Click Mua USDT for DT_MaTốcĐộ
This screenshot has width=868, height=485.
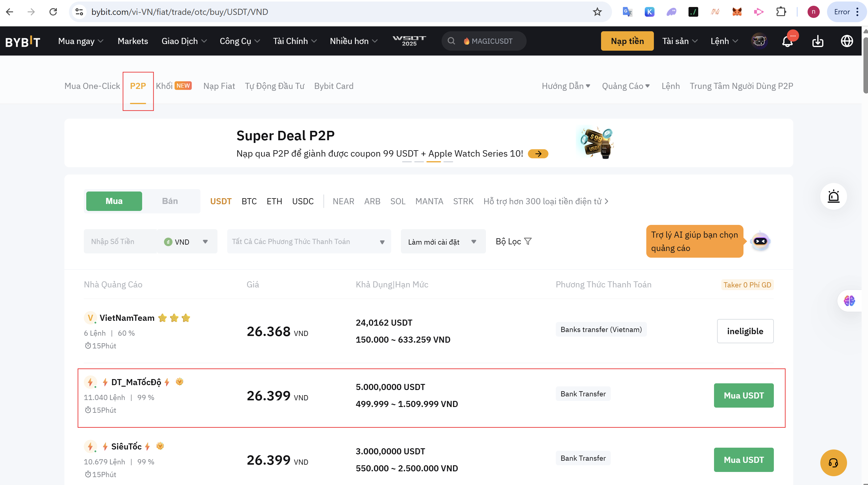coord(743,395)
